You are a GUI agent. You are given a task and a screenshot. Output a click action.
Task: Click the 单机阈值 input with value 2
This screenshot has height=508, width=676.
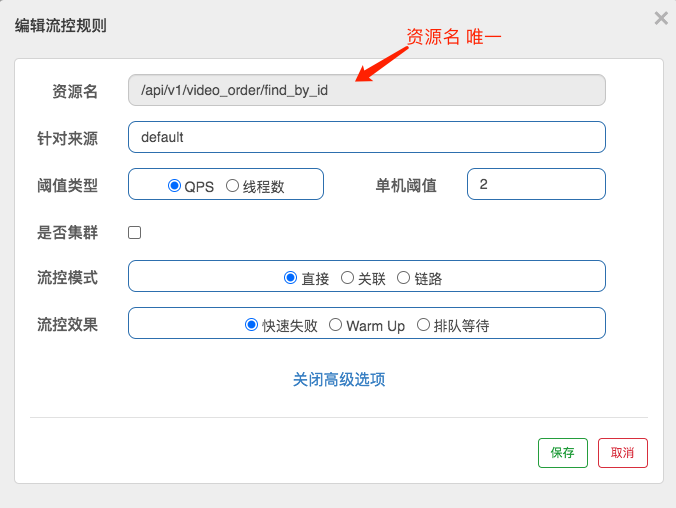coord(536,184)
